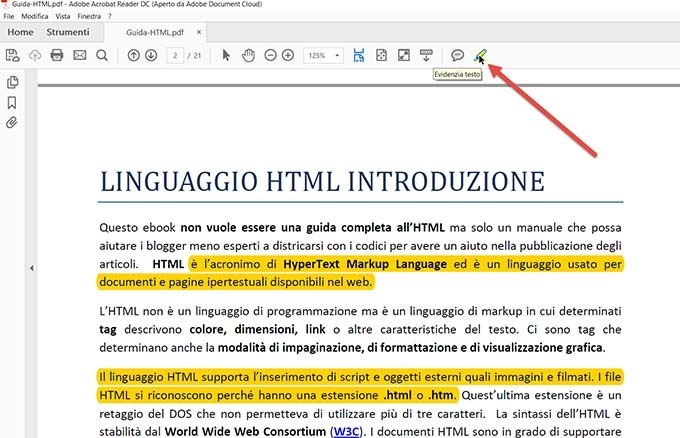Screen dimensions: 680x438
Task: Zoom in with plus button
Action: [288, 56]
